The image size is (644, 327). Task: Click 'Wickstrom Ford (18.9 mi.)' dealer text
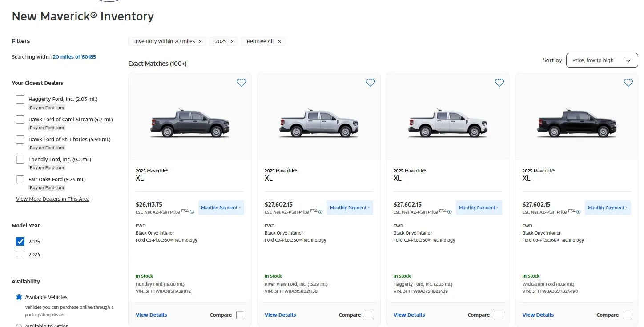[548, 284]
